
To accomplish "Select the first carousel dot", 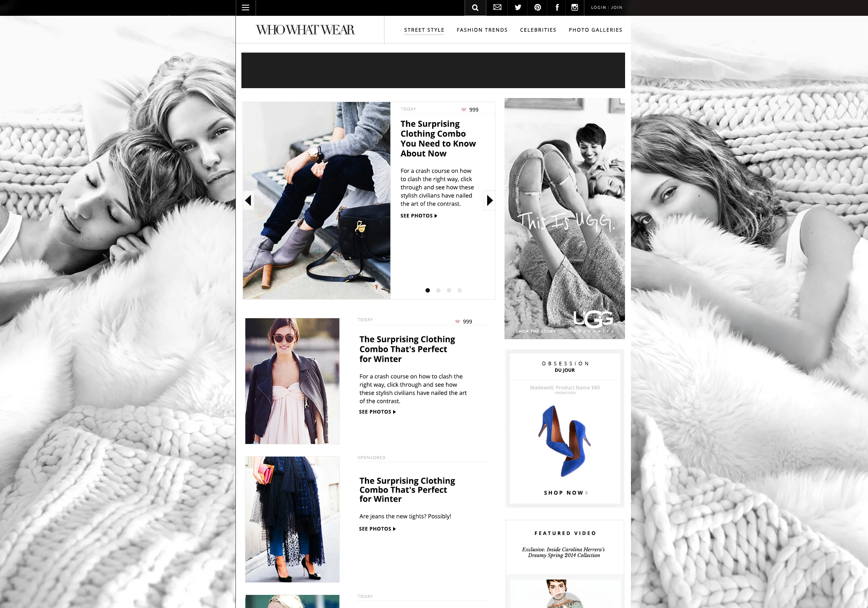I will tap(427, 291).
